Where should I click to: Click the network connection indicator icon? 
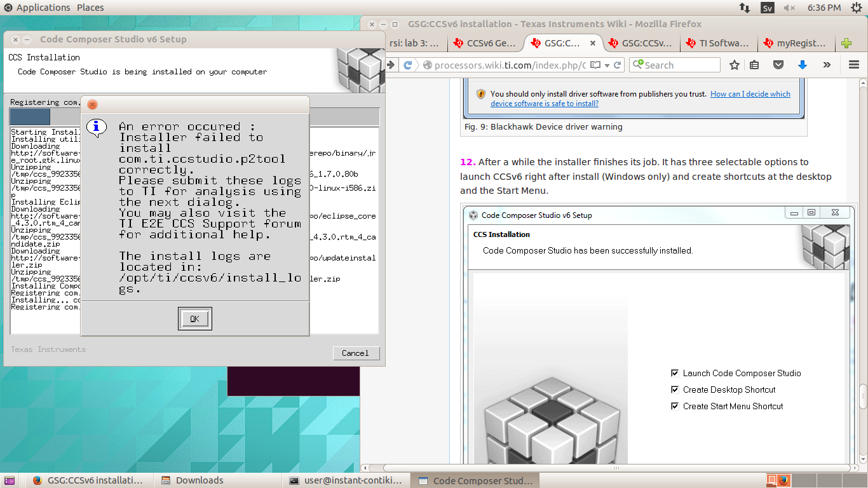pyautogui.click(x=744, y=8)
